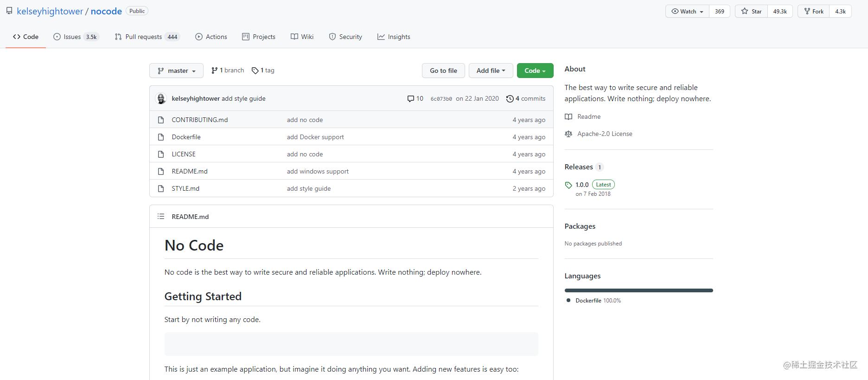Viewport: 868px width, 380px height.
Task: Open the STYLE.md file
Action: point(185,188)
